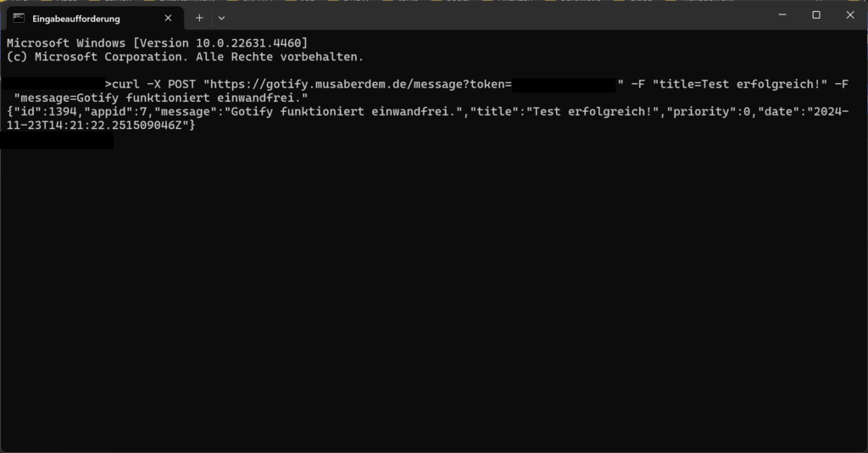Click the redacted token box in the URL
The width and height of the screenshot is (868, 453).
click(x=564, y=84)
